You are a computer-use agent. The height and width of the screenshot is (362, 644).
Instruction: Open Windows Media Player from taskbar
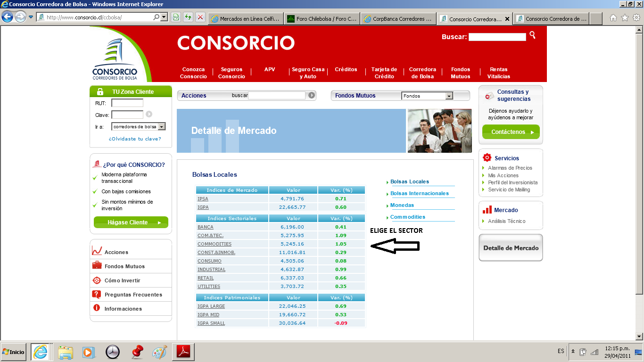[x=88, y=352]
